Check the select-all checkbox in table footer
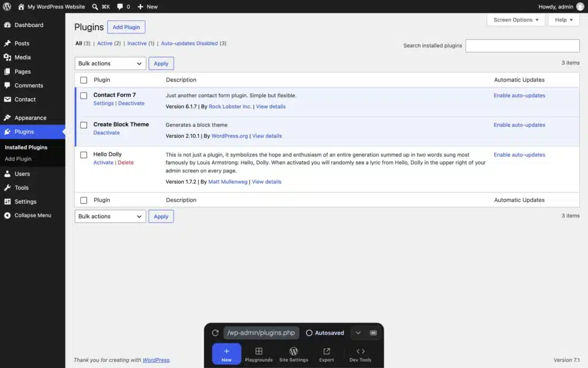This screenshot has width=588, height=368. coord(84,200)
